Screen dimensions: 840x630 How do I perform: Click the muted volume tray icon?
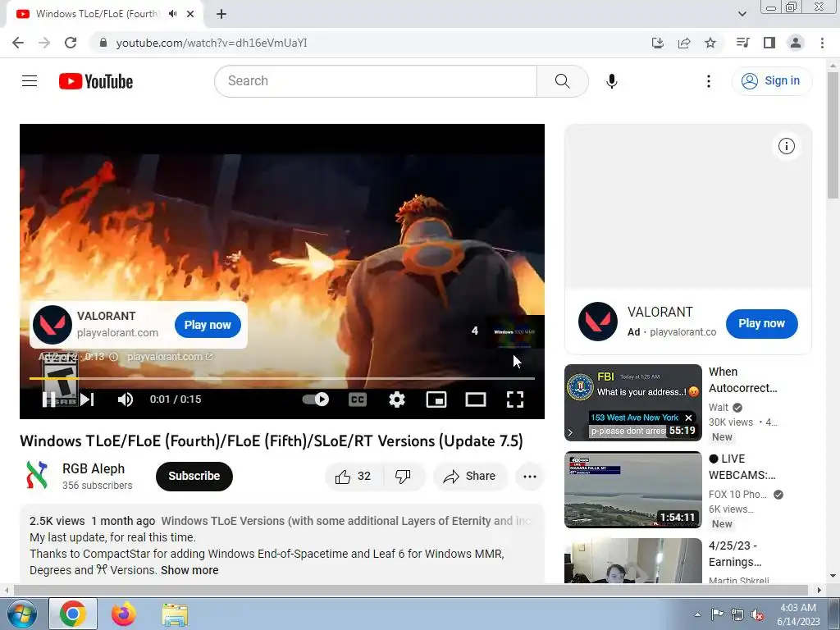pos(757,614)
